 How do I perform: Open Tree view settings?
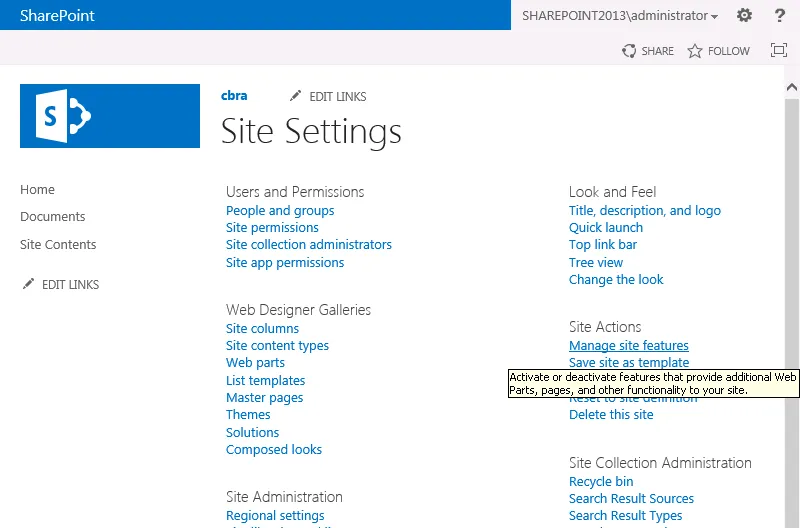(596, 262)
